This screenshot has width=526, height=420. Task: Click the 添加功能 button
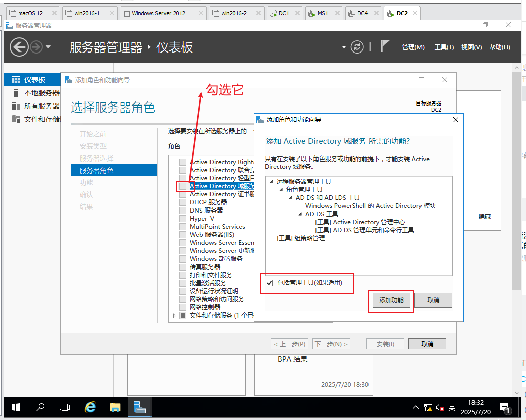pyautogui.click(x=391, y=300)
